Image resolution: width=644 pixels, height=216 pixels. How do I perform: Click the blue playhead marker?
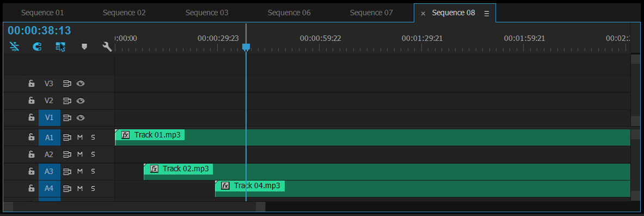pyautogui.click(x=246, y=47)
